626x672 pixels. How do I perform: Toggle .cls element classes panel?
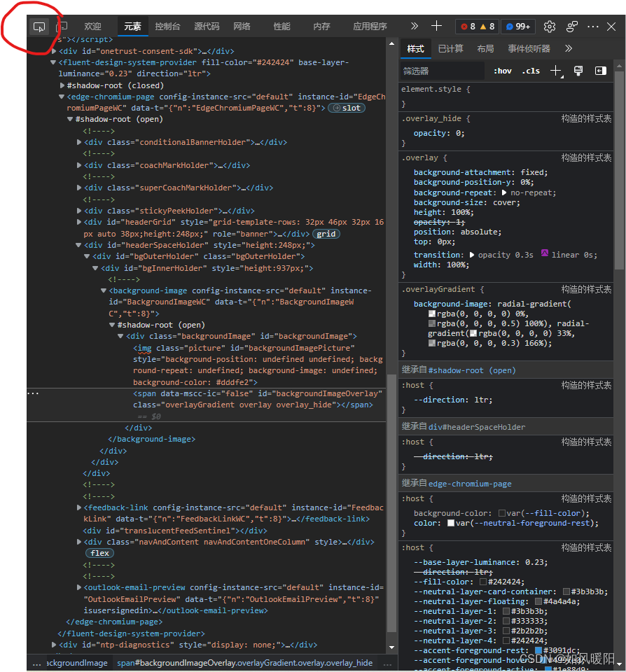click(x=531, y=71)
